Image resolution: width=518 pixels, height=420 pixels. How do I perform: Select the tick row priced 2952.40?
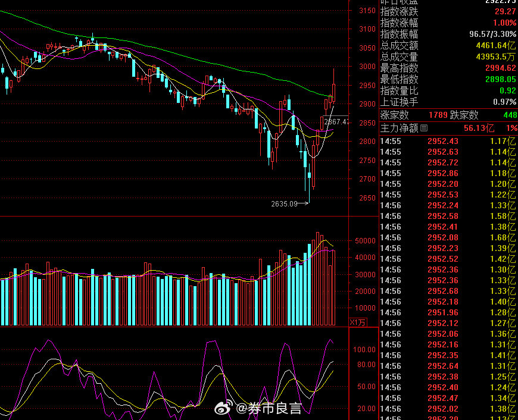click(448, 387)
